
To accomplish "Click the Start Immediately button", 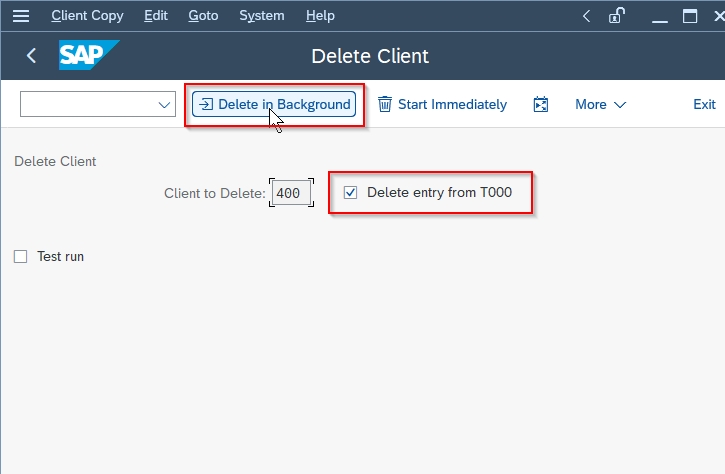I will (442, 105).
